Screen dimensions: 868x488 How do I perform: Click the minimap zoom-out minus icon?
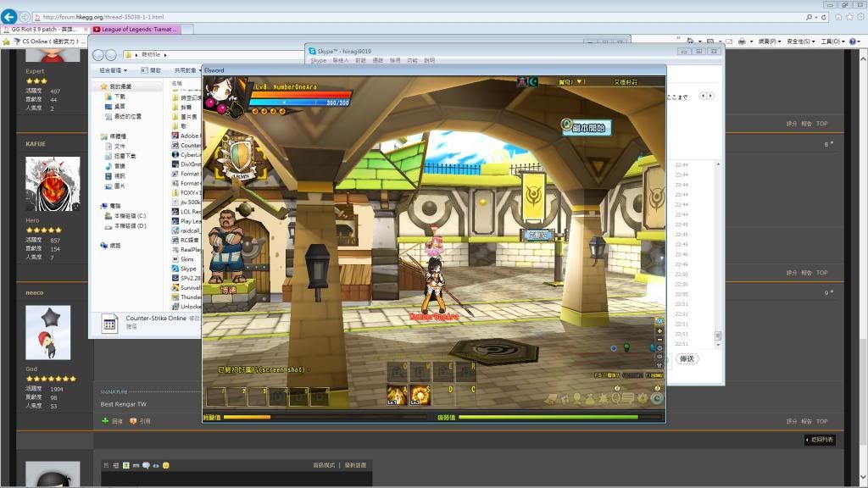click(x=659, y=339)
